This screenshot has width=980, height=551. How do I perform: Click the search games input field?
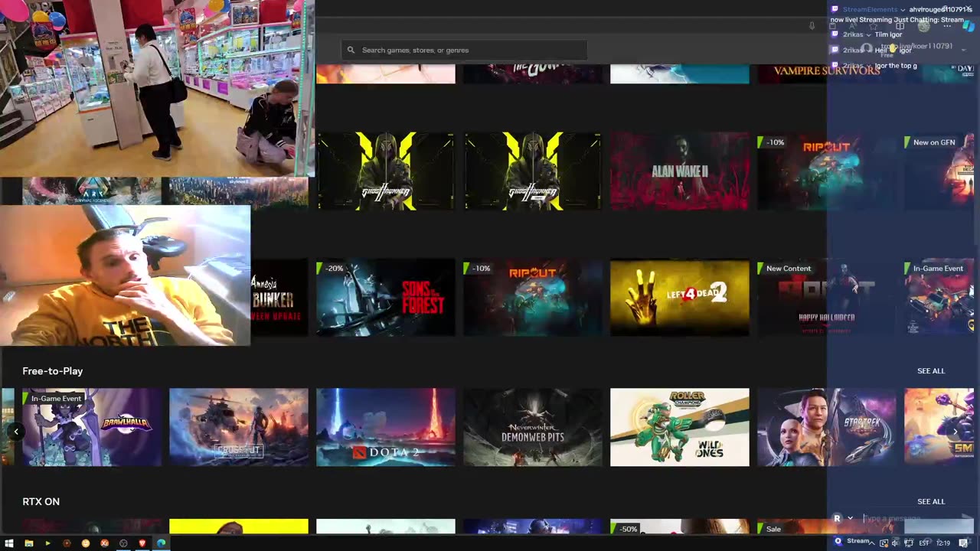point(464,50)
